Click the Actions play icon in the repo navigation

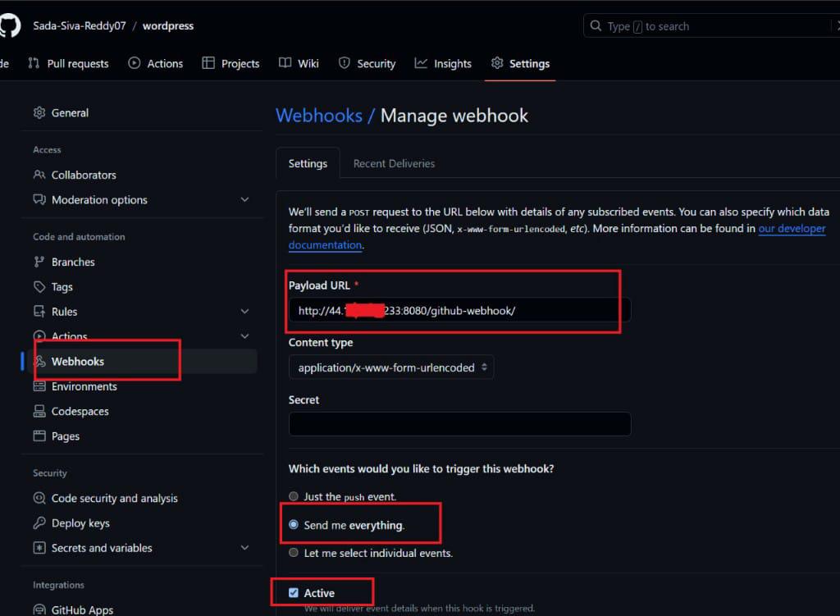pos(134,63)
